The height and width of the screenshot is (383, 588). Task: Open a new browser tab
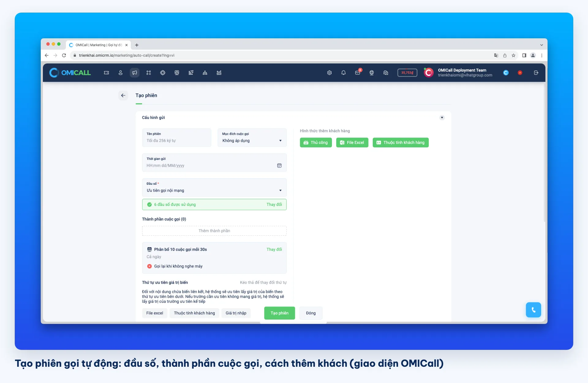pyautogui.click(x=137, y=45)
